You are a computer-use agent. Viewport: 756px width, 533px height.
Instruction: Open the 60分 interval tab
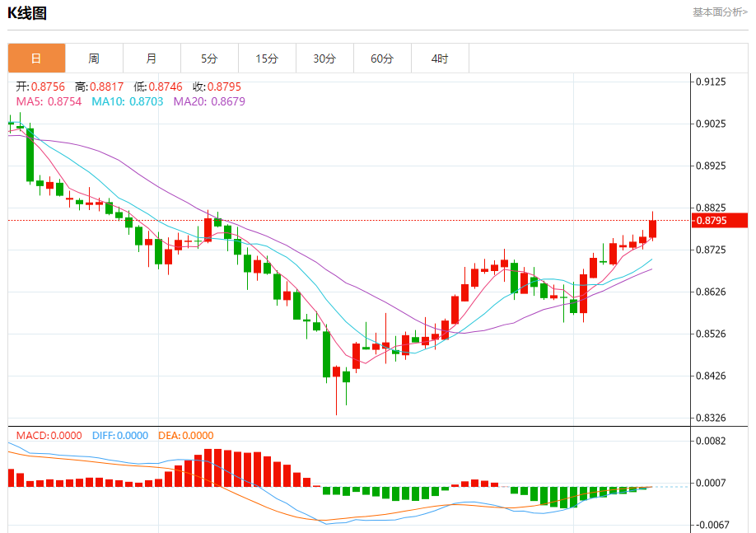coord(382,58)
